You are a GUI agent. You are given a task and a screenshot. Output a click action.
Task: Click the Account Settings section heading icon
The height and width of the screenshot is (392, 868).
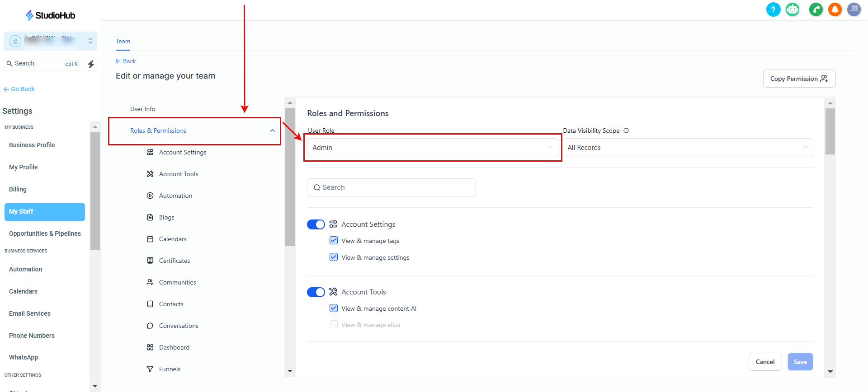point(333,224)
